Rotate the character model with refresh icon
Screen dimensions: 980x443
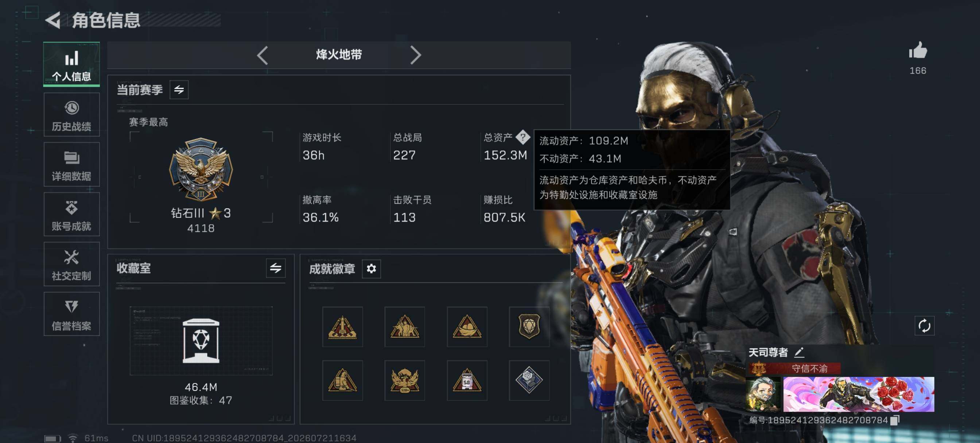click(924, 326)
